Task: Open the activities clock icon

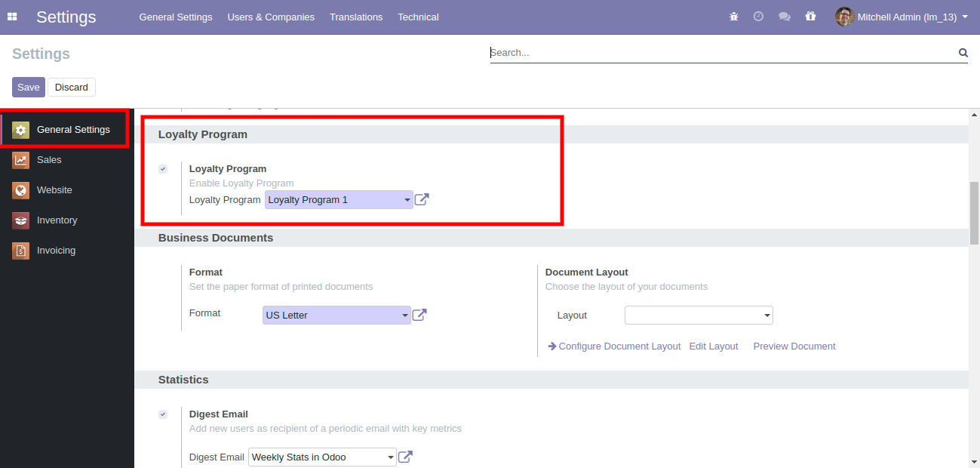Action: (x=758, y=17)
